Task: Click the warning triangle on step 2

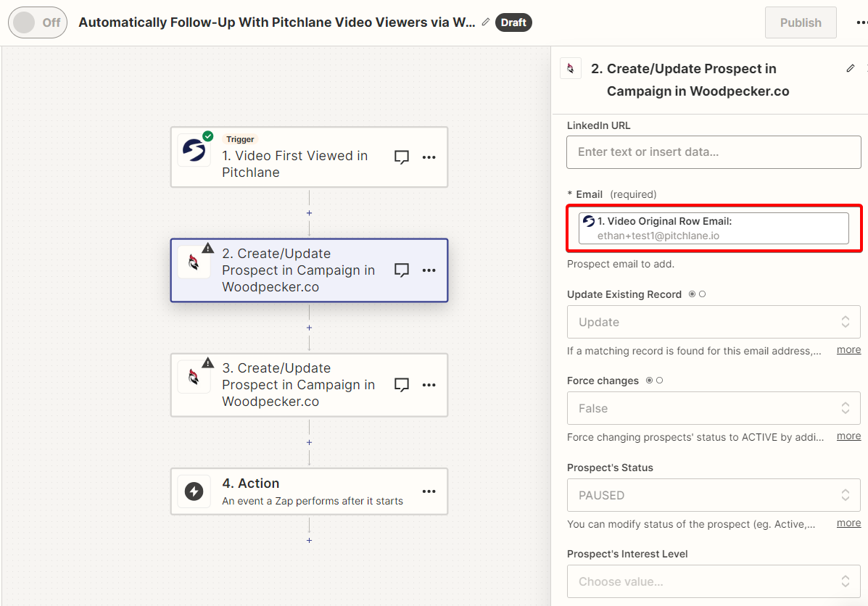Action: click(x=207, y=248)
